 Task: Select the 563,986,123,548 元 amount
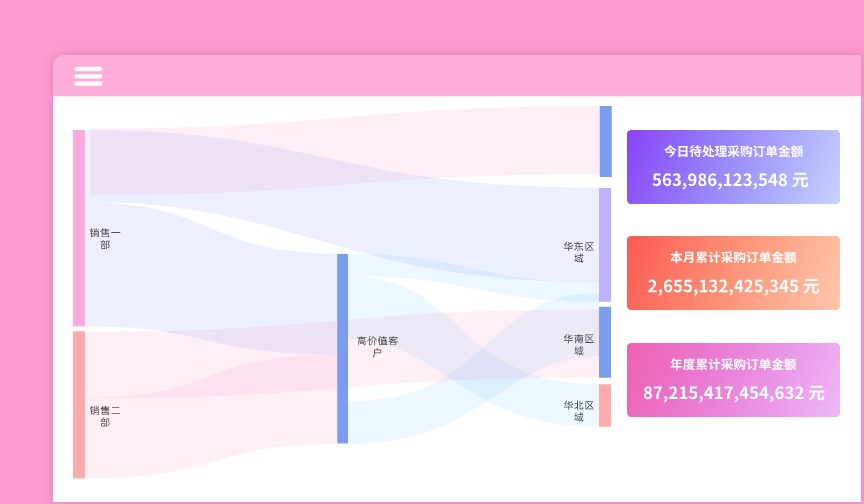[730, 180]
